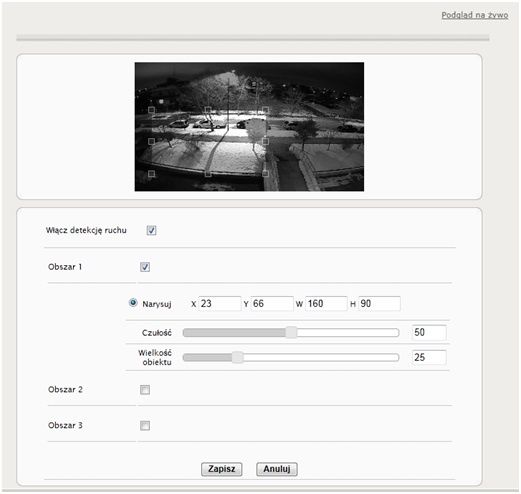Click the bottom-left detection area handle
This screenshot has width=521, height=494.
[151, 174]
